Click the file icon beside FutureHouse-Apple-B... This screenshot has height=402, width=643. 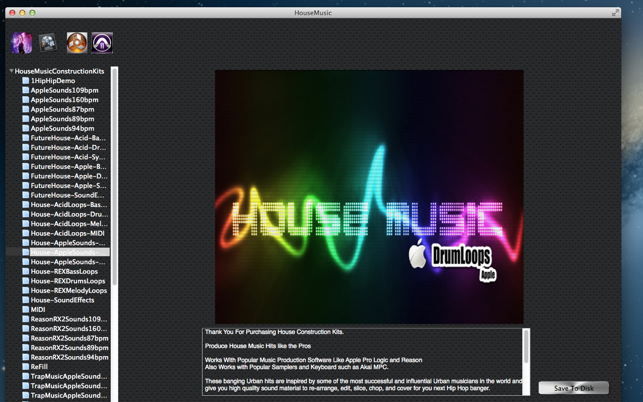tap(25, 167)
